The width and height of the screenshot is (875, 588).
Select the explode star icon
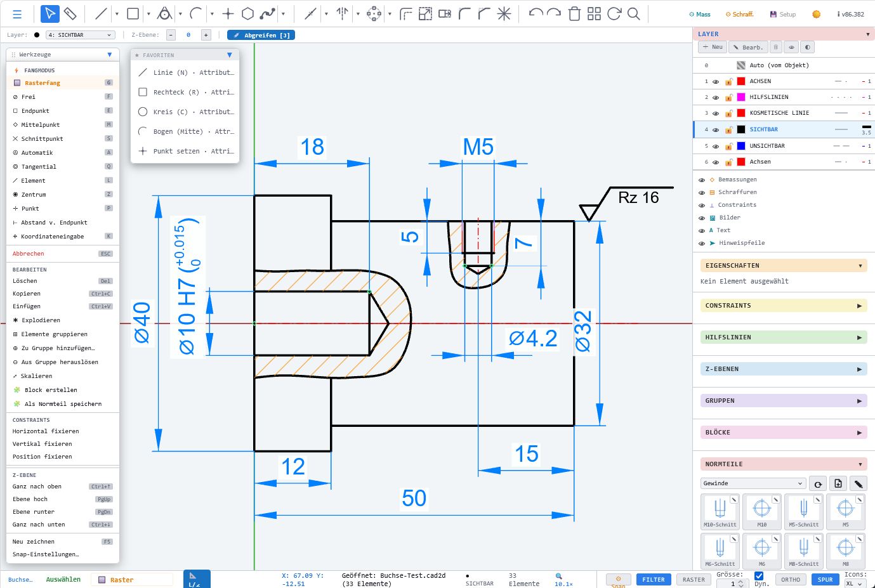tap(504, 13)
